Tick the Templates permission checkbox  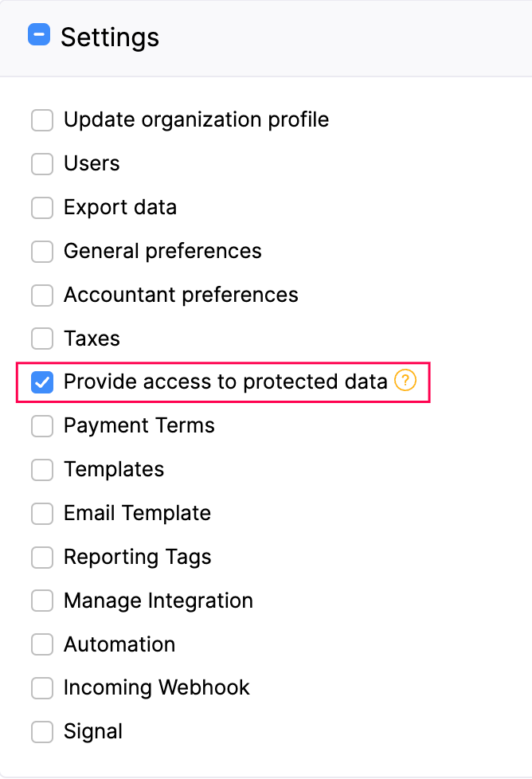41,470
